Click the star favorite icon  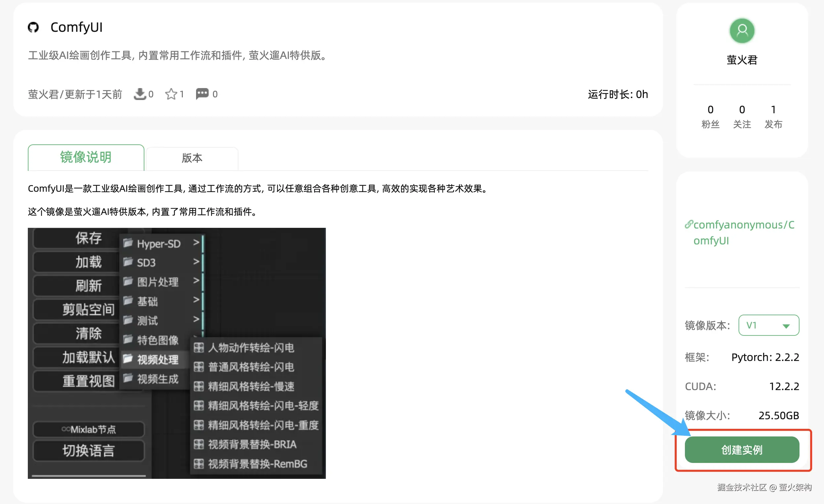click(171, 94)
